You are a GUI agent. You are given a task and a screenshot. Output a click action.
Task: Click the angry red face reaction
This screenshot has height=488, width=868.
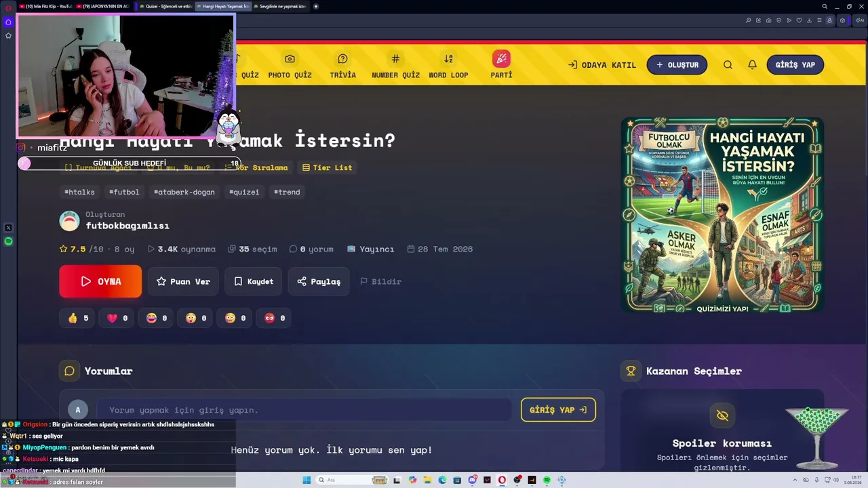point(275,318)
